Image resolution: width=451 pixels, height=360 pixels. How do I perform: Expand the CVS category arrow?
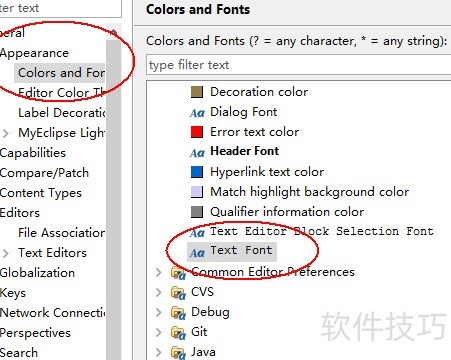(159, 293)
